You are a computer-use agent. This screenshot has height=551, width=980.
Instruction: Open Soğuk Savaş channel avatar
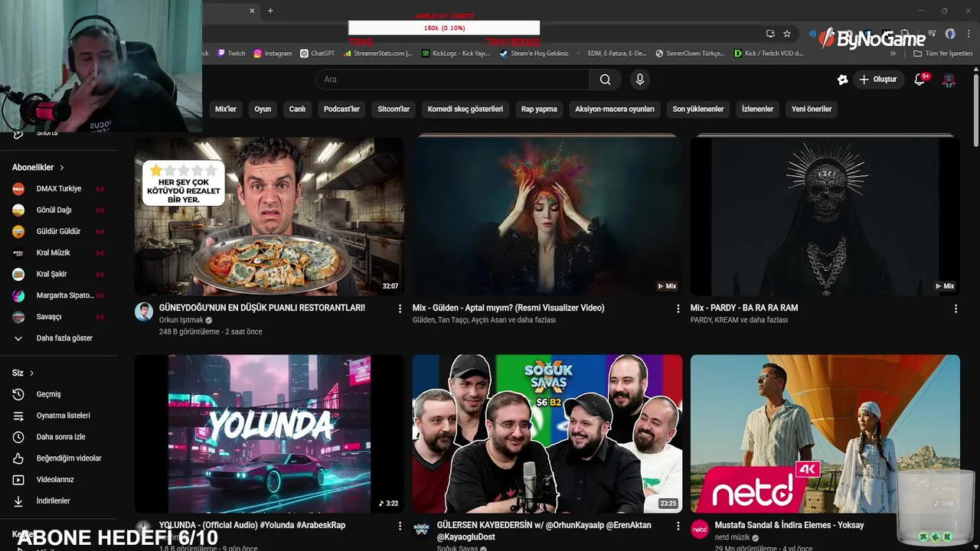click(421, 529)
